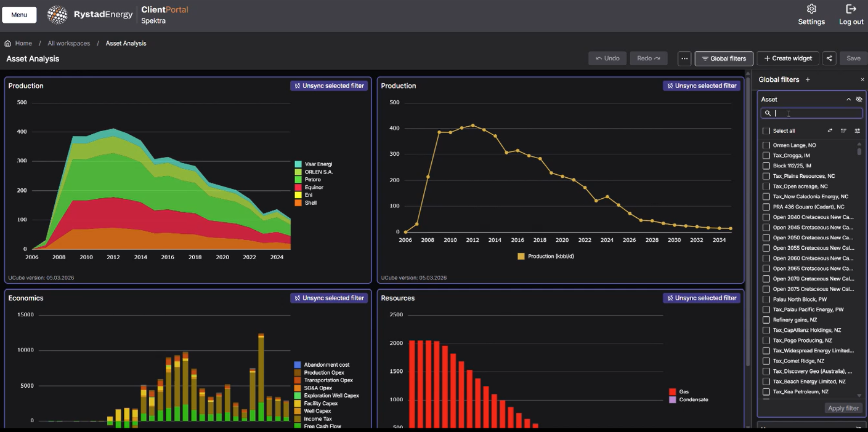Open the main Menu button
This screenshot has height=432, width=868.
[19, 15]
